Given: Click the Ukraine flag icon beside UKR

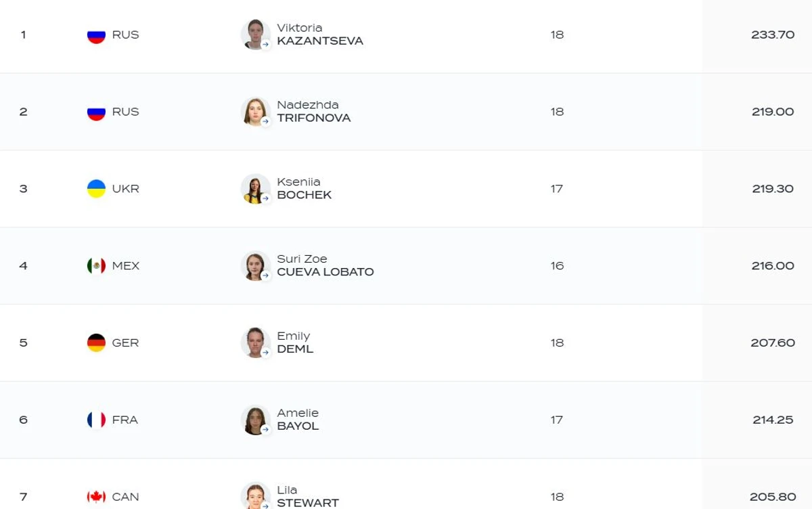Looking at the screenshot, I should click(96, 189).
